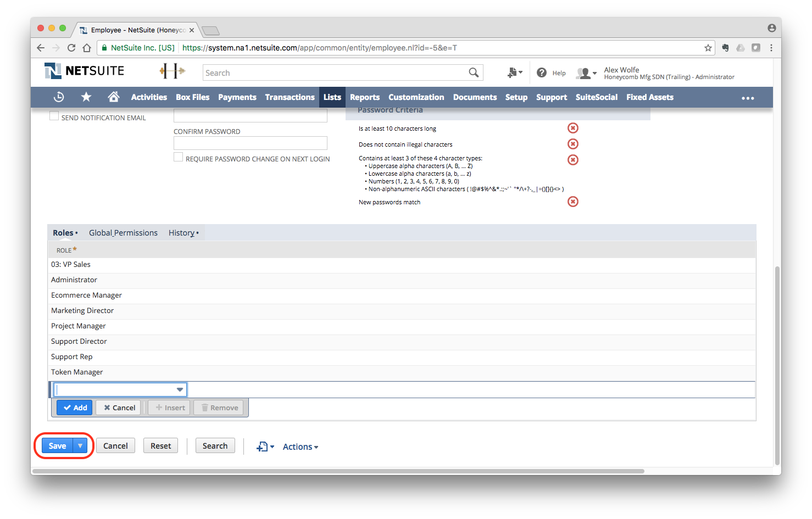Viewport: 812px width, 519px height.
Task: Click the Evernote extension icon
Action: coord(725,48)
